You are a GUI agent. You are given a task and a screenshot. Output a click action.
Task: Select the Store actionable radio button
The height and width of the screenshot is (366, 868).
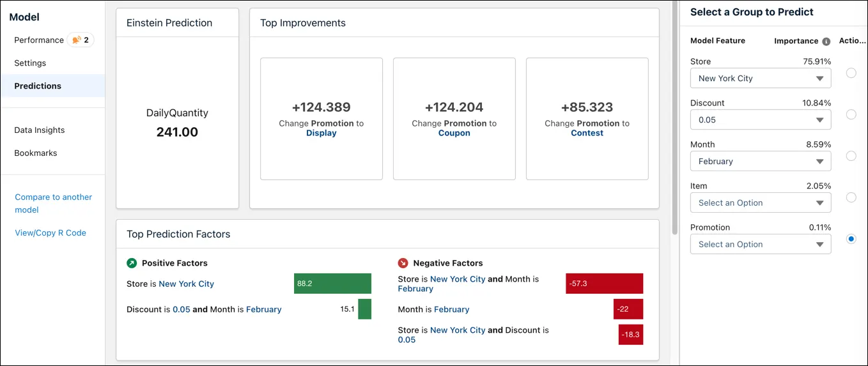point(851,73)
